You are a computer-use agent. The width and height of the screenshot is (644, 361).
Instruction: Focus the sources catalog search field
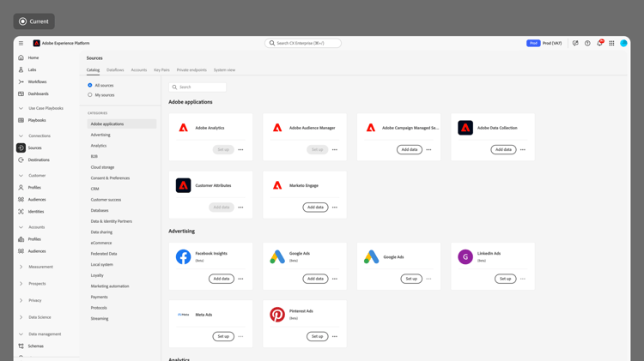coord(197,87)
